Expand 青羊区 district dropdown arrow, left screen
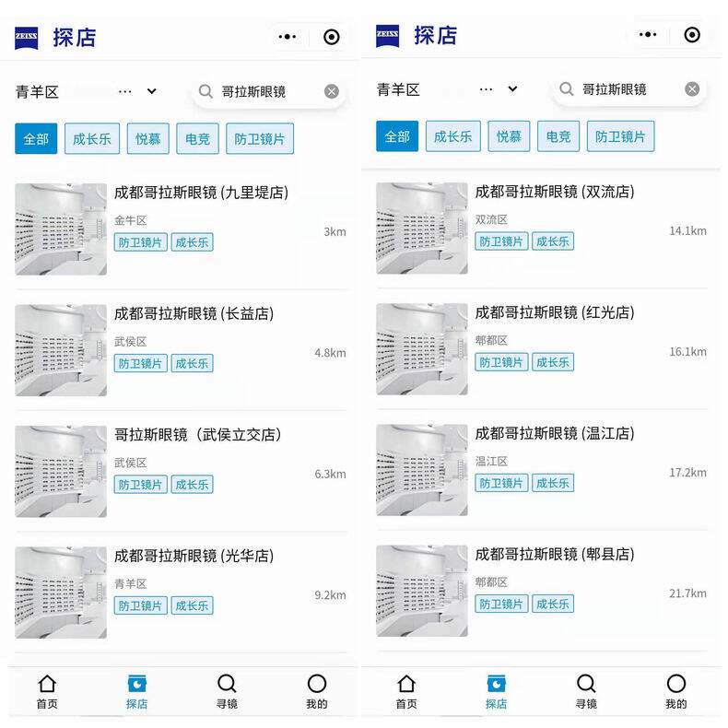This screenshot has height=728, width=728. pos(152,91)
